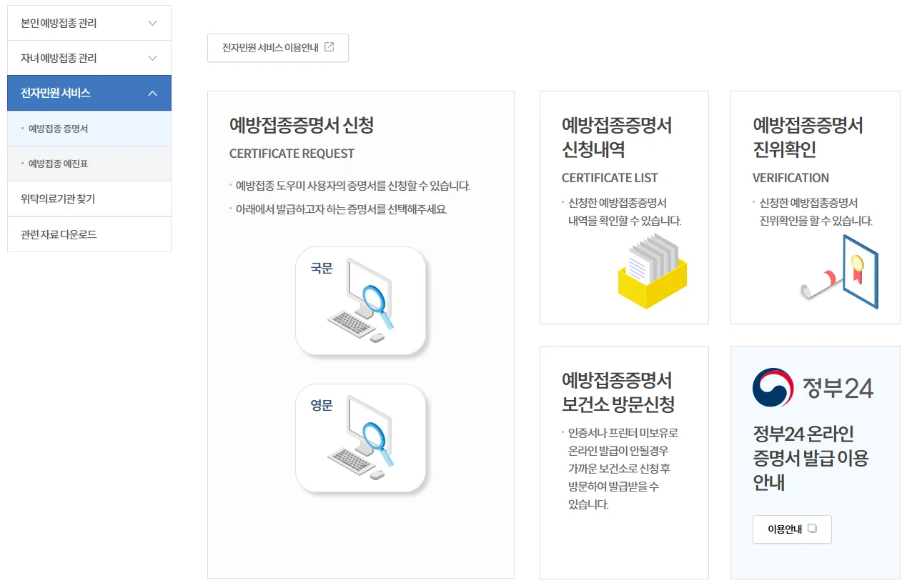Open the 예방접종증명서 신청내역 card

[623, 206]
